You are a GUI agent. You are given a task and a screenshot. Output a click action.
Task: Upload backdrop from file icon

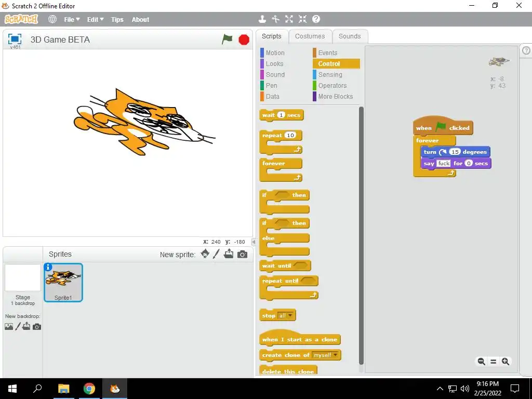click(x=26, y=326)
